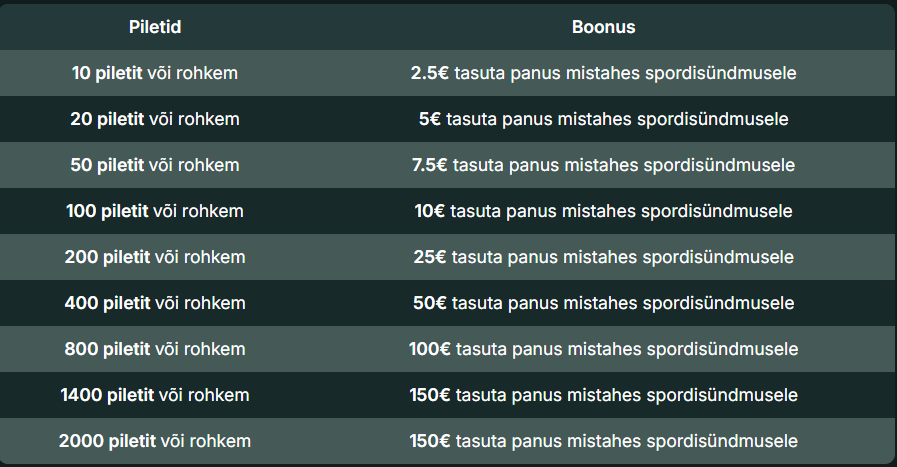Select the 200 piletit või rohkem cell
This screenshot has height=467, width=897.
(155, 257)
